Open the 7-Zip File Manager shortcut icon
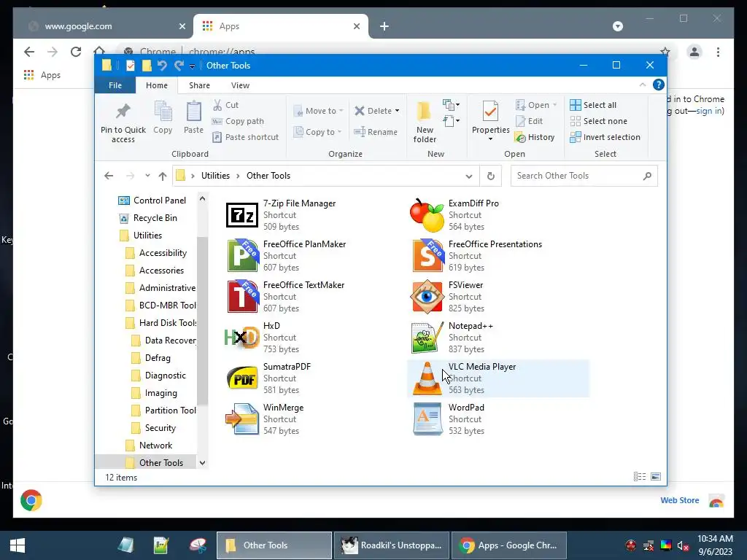Viewport: 747px width, 560px height. coord(242,215)
